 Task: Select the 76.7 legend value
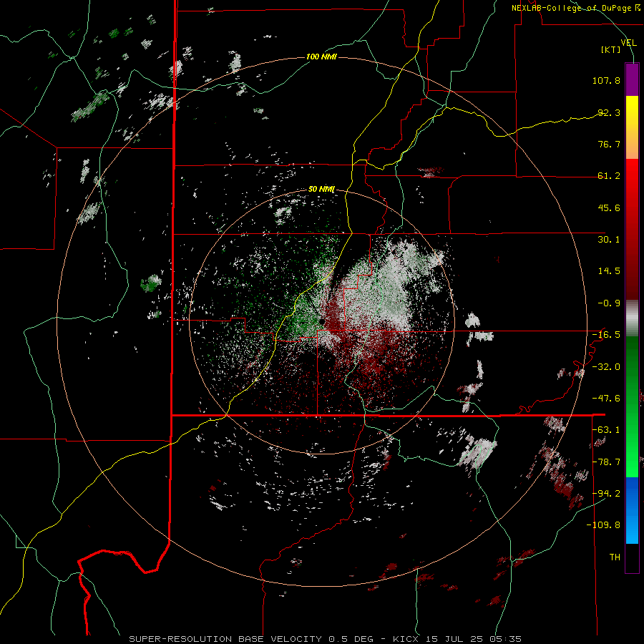pyautogui.click(x=609, y=144)
